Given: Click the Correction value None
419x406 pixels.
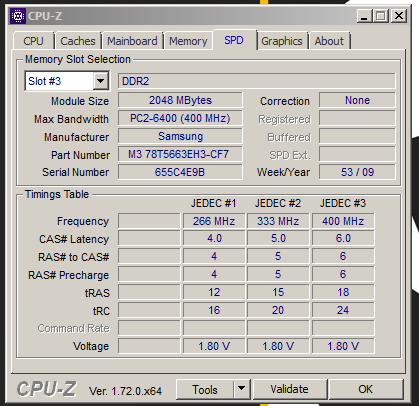Looking at the screenshot, I should click(357, 100).
